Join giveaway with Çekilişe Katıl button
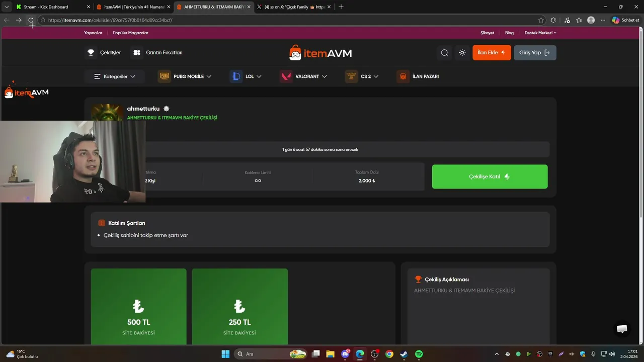Image resolution: width=644 pixels, height=362 pixels. [490, 176]
